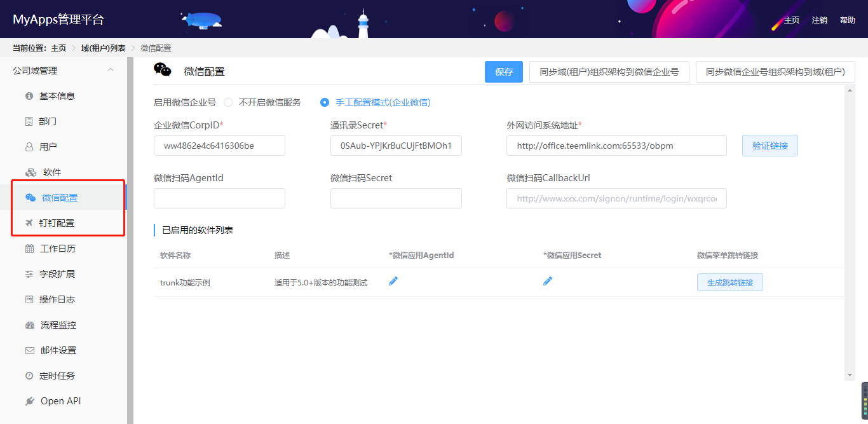Edit the 微信应用Secret using its pencil icon

[548, 280]
